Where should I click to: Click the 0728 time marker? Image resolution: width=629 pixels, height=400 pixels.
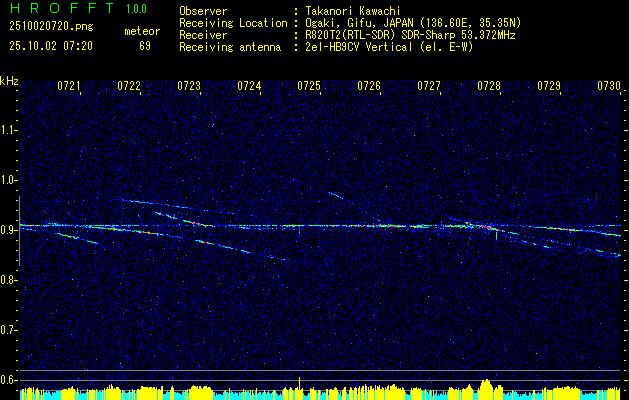click(489, 86)
